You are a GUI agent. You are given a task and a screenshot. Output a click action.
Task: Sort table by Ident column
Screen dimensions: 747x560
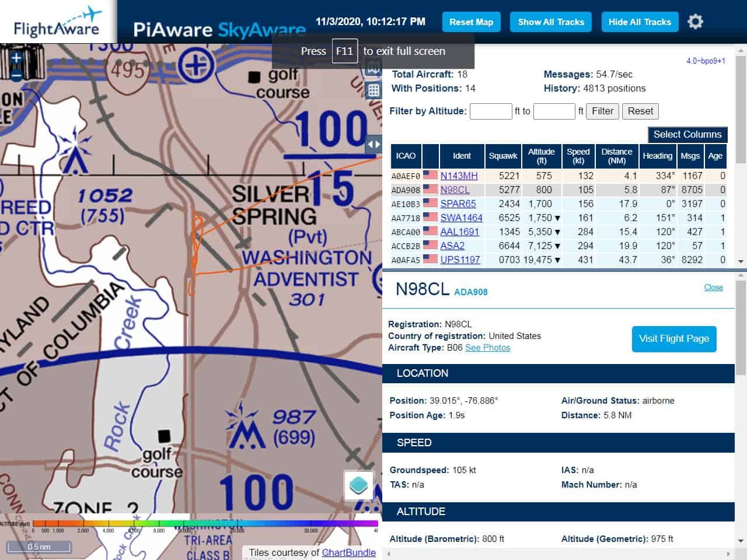[x=462, y=156]
